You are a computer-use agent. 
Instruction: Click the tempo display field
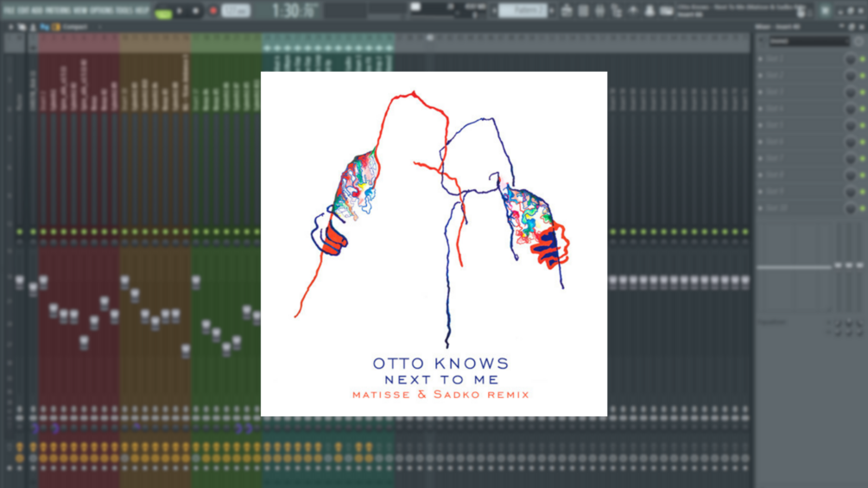coord(236,11)
